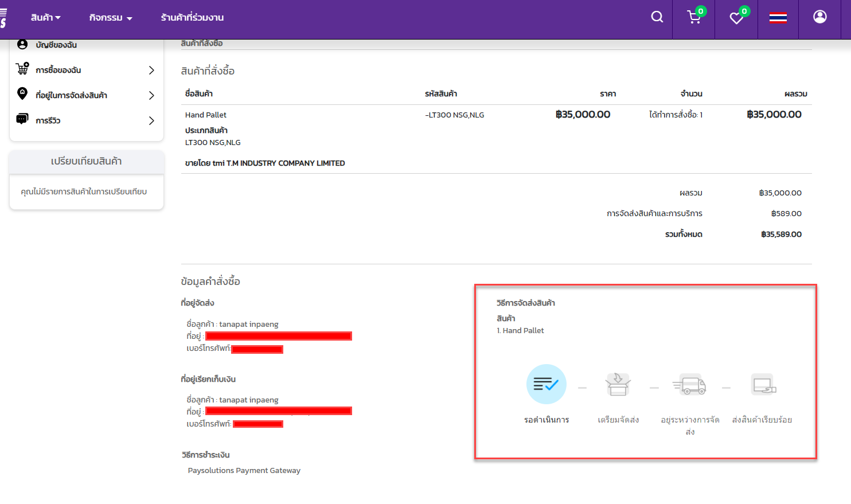Click the pending order status icon

click(x=546, y=384)
